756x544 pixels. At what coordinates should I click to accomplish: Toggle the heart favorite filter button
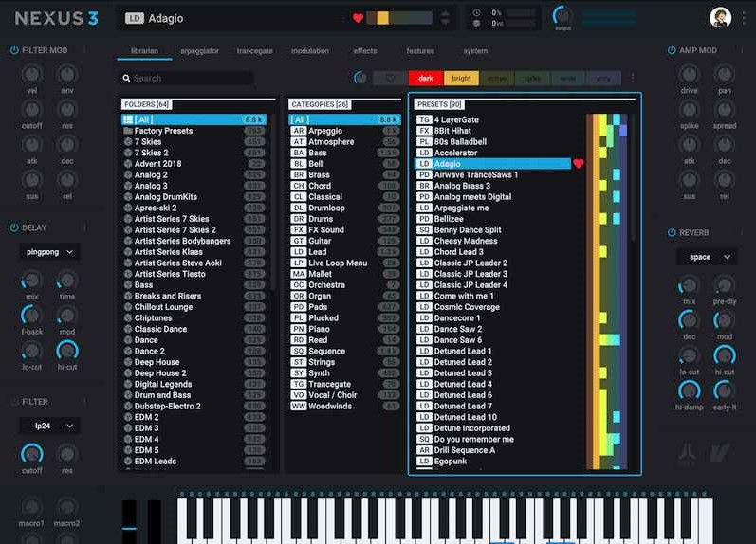coord(390,78)
